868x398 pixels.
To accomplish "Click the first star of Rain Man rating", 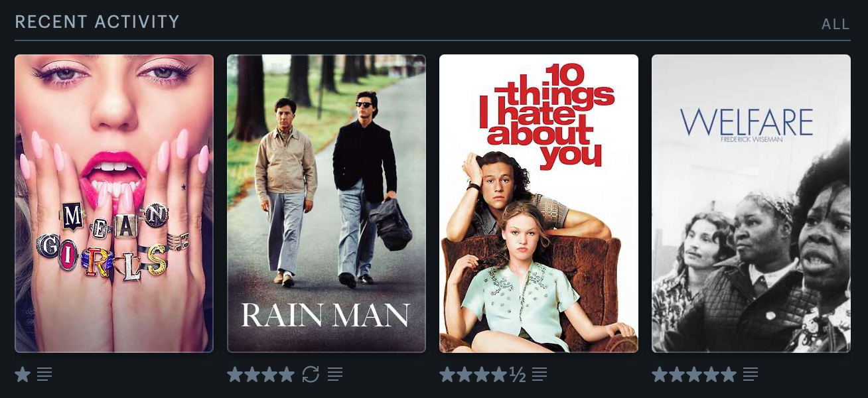I will tap(235, 375).
